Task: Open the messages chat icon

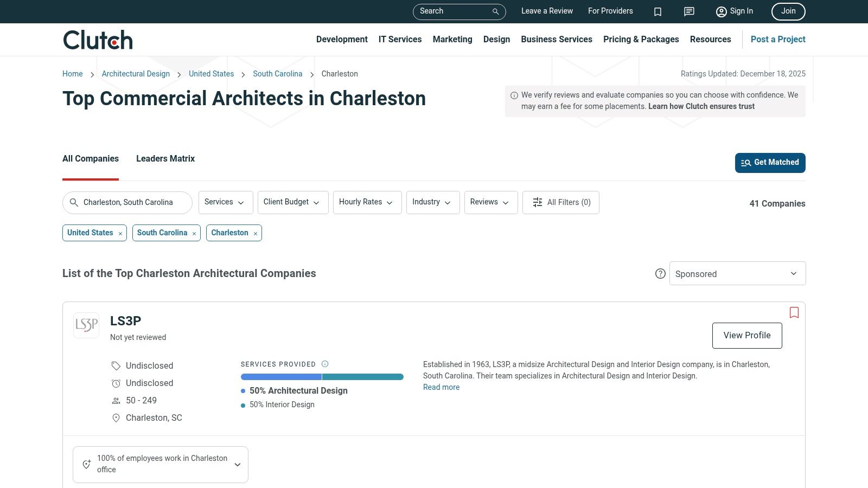Action: click(x=688, y=11)
